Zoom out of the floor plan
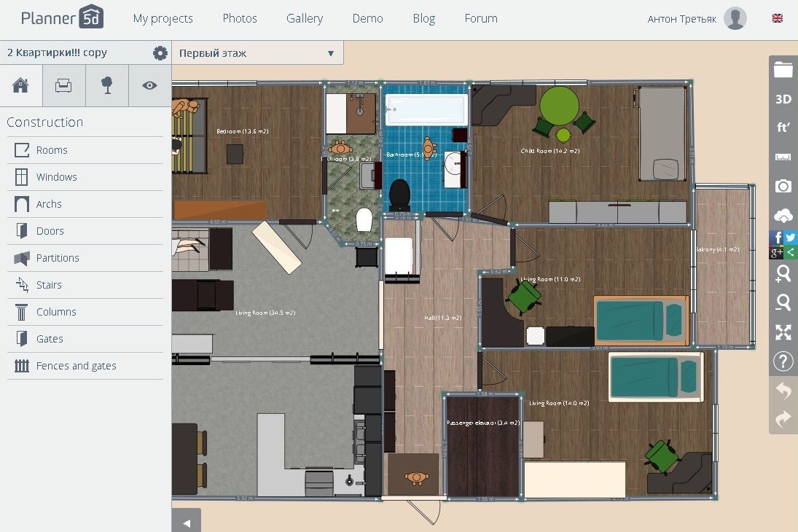Viewport: 798px width, 532px height. tap(783, 302)
